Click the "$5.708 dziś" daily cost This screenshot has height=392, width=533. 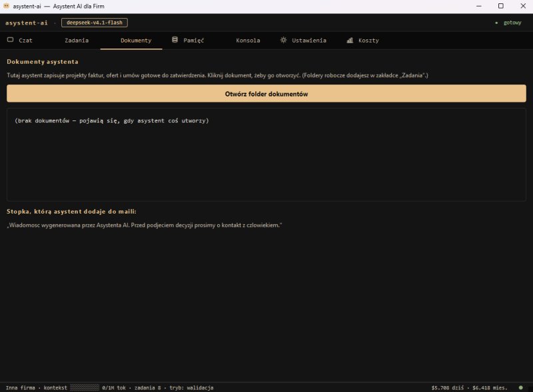pyautogui.click(x=448, y=387)
